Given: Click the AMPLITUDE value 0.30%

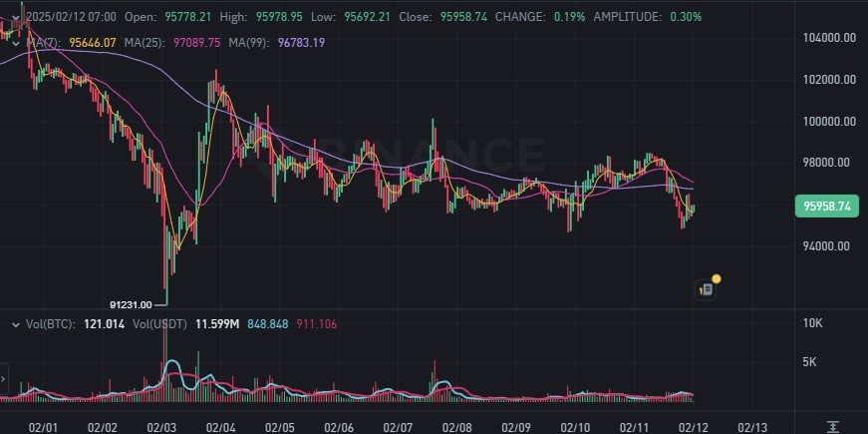Looking at the screenshot, I should click(x=686, y=17).
